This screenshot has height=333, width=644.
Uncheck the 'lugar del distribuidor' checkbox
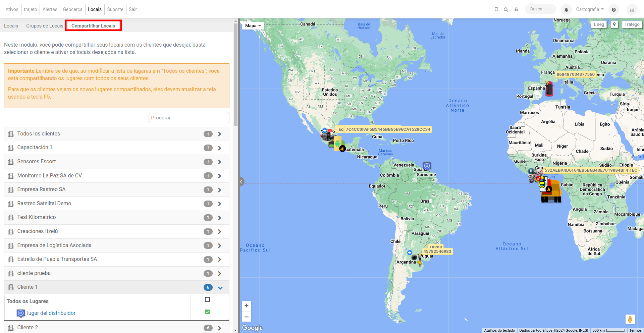(207, 312)
